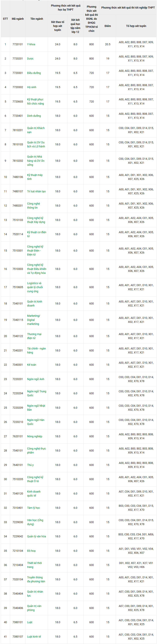The width and height of the screenshot is (157, 644).
Task: Click Quản trị Khách sạn link
Action: pyautogui.click(x=36, y=130)
